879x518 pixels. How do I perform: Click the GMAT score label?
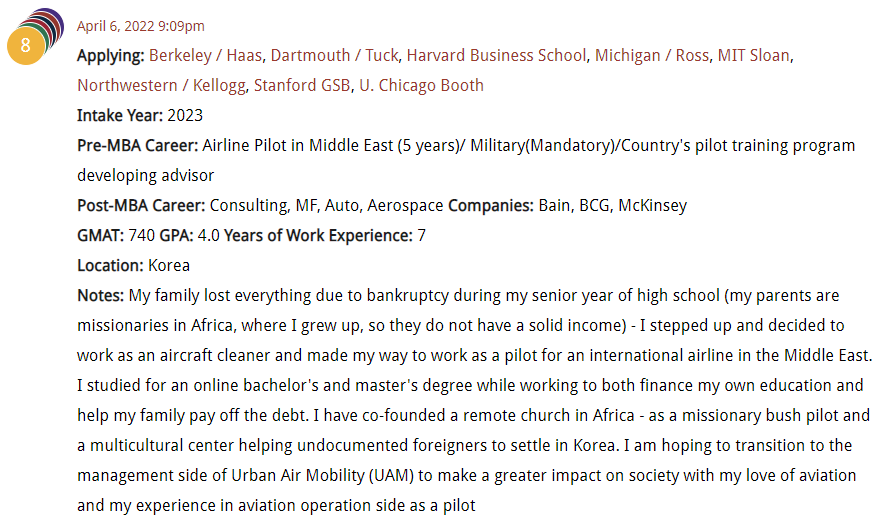coord(100,236)
